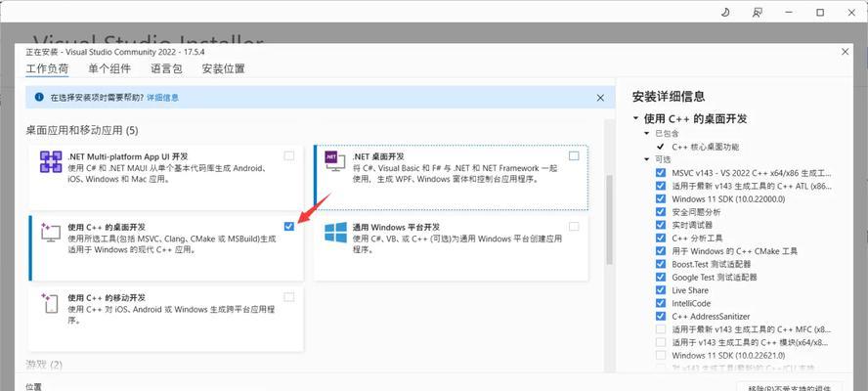Uncheck the 实时调试器 option
868x391 pixels.
[661, 225]
